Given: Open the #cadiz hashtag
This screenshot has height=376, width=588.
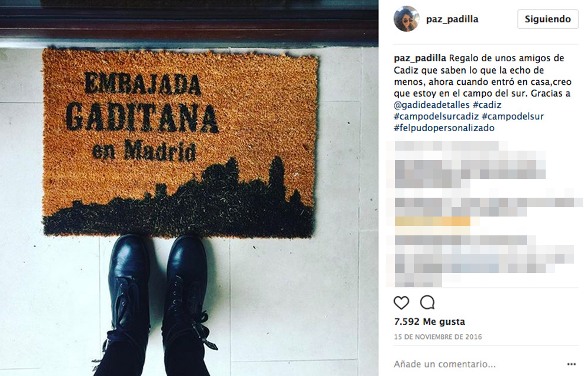Looking at the screenshot, I should [487, 105].
